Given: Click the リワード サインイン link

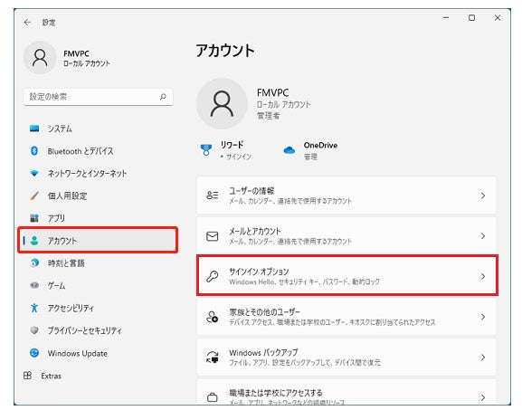Looking at the screenshot, I should (238, 157).
